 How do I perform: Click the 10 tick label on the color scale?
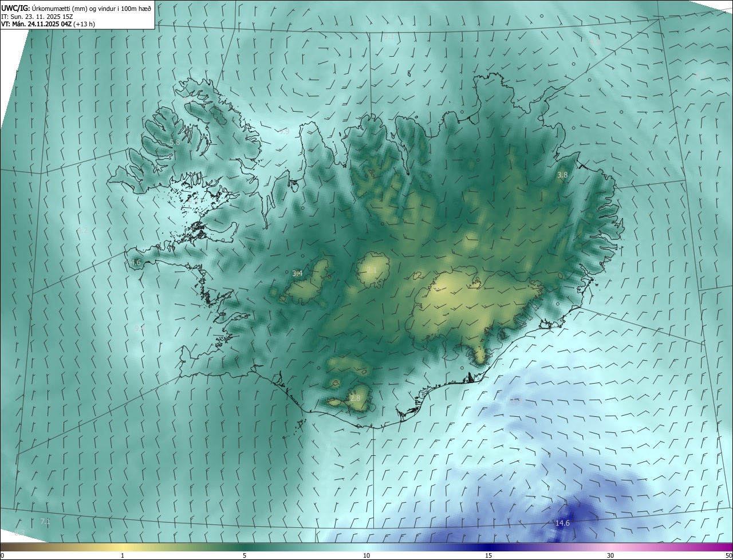(x=366, y=555)
